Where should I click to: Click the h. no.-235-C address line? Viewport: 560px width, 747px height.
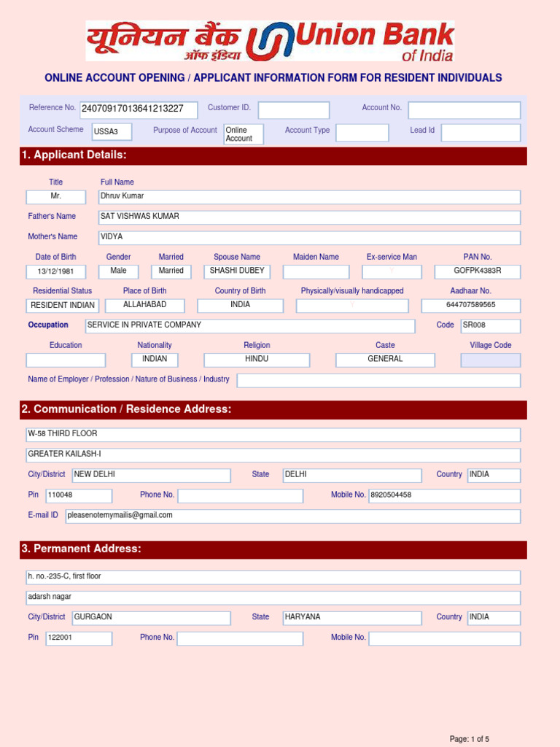273,578
